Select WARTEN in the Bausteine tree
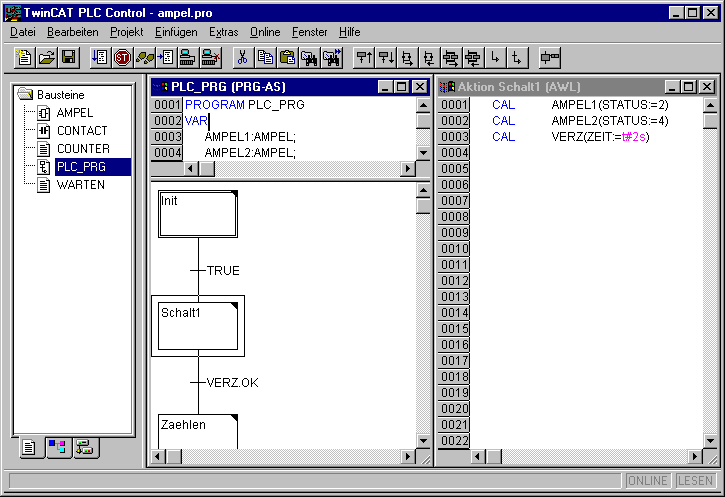725x497 pixels. (80, 185)
